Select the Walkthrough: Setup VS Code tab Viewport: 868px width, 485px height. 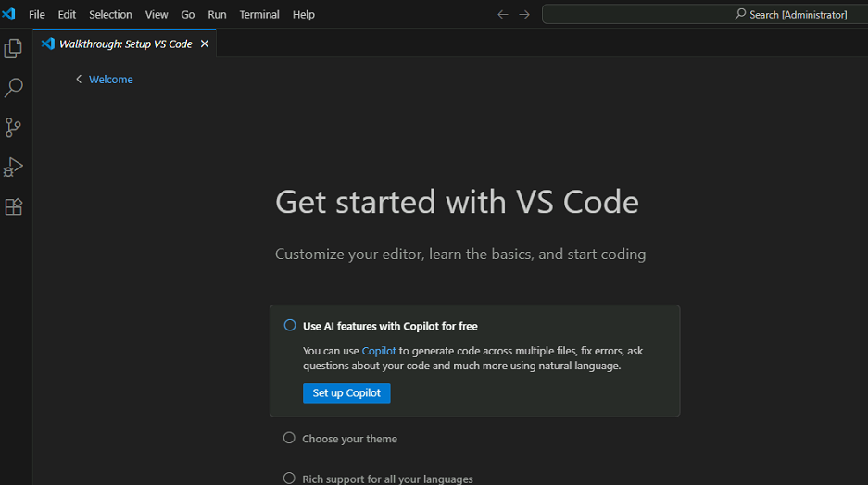click(125, 44)
